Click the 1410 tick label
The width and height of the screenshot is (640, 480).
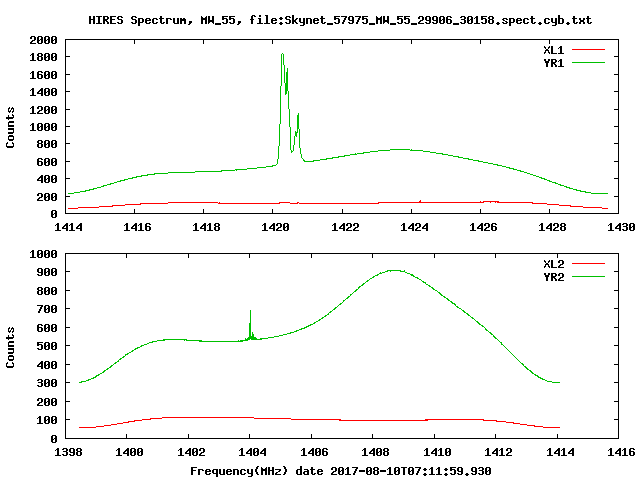[x=437, y=452]
